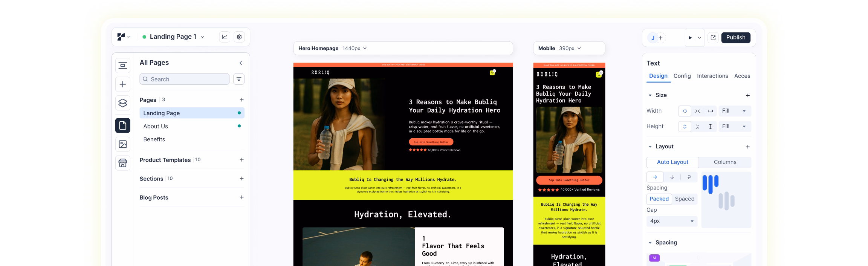The height and width of the screenshot is (266, 868).
Task: Click the add element plus sidebar icon
Action: [x=123, y=84]
